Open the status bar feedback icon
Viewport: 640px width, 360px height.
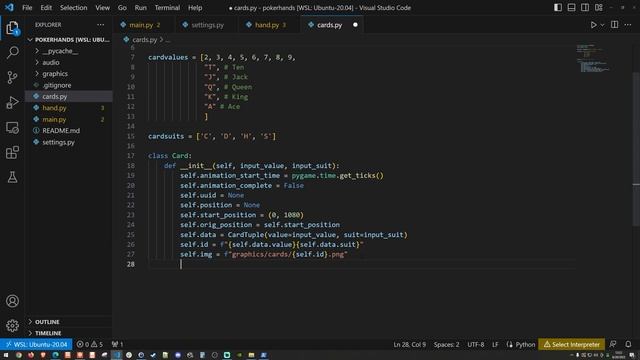(613, 344)
